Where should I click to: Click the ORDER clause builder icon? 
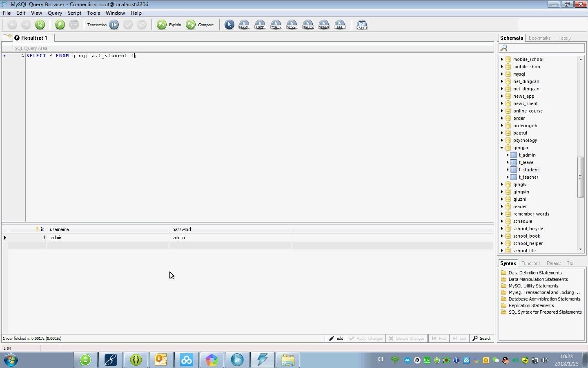pyautogui.click(x=324, y=25)
